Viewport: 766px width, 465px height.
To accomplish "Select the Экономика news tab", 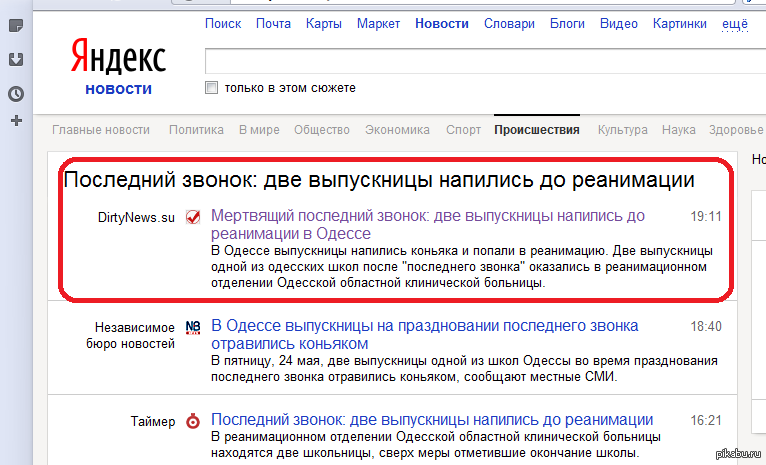I will tap(397, 129).
